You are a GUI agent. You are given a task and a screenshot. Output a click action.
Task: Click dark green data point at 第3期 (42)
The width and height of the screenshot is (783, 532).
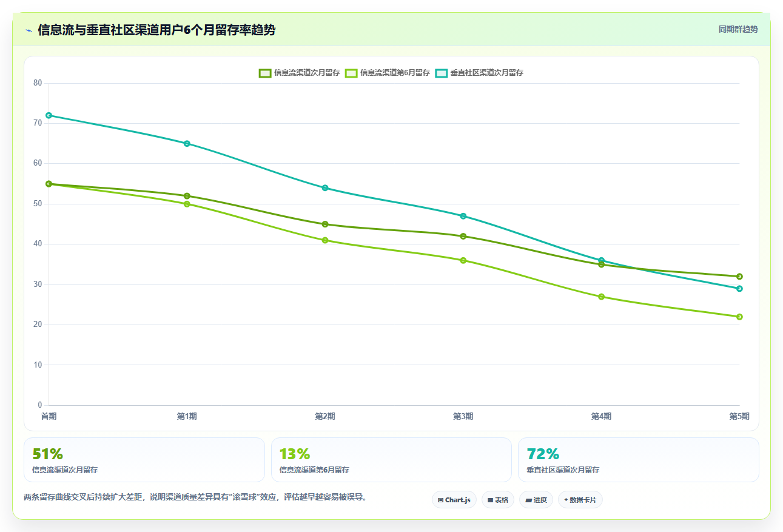coord(463,237)
